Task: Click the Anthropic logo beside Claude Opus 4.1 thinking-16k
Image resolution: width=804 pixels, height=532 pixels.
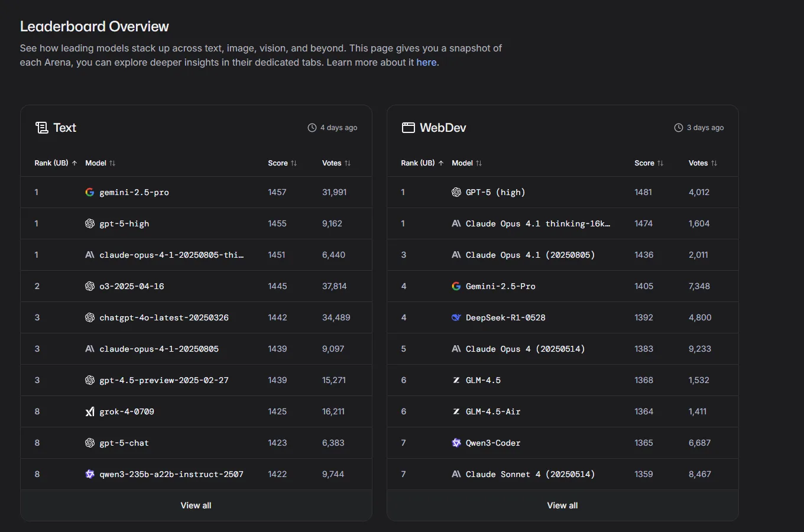Action: coord(456,223)
